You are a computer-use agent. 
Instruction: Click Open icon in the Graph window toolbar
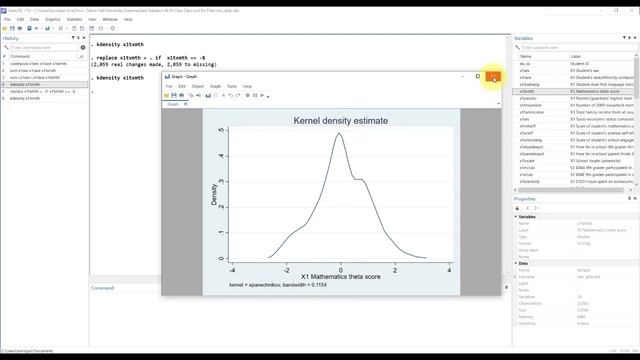point(166,96)
